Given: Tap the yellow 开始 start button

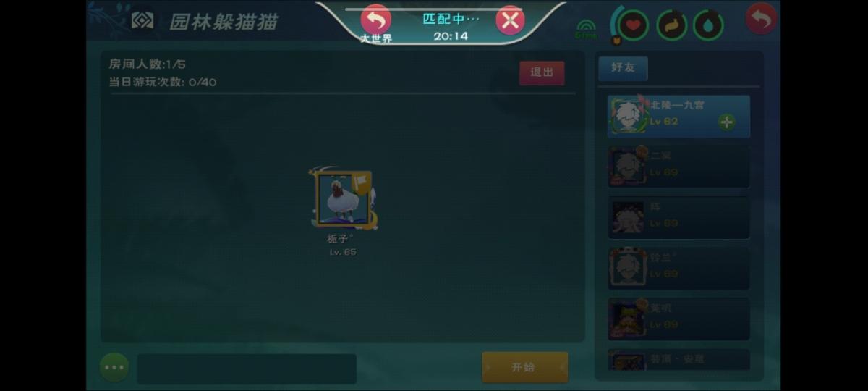Looking at the screenshot, I should click(x=525, y=367).
